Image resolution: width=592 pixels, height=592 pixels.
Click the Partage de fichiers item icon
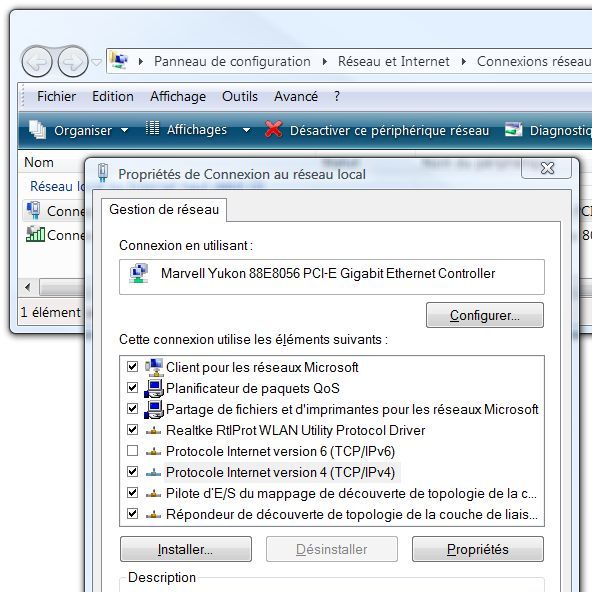pyautogui.click(x=154, y=410)
